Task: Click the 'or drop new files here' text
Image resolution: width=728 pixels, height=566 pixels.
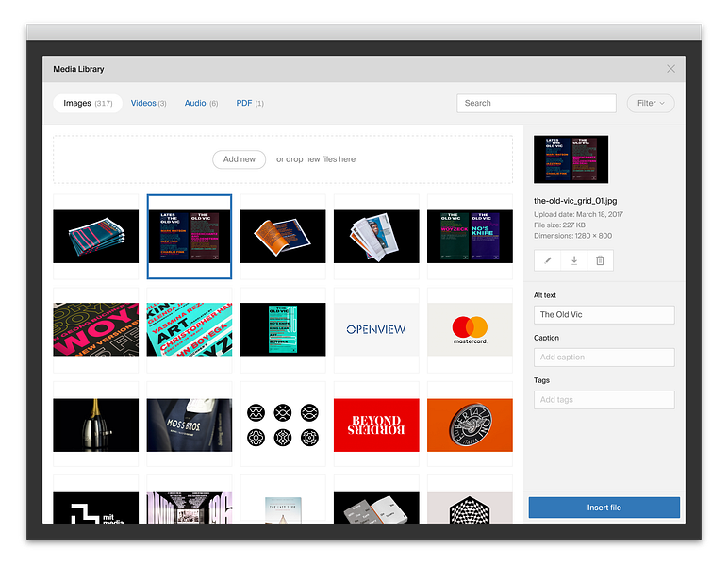Action: point(316,159)
